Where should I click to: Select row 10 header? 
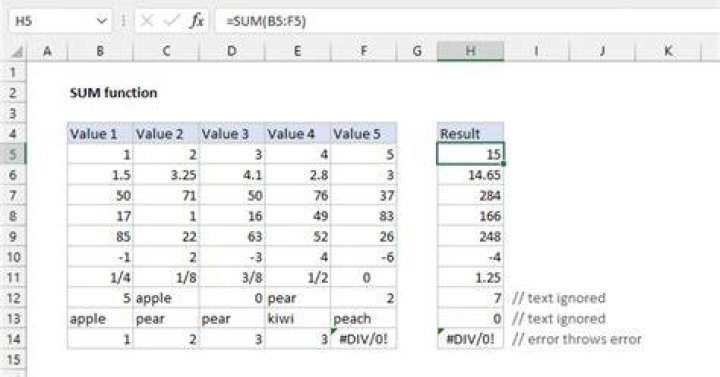click(x=13, y=257)
